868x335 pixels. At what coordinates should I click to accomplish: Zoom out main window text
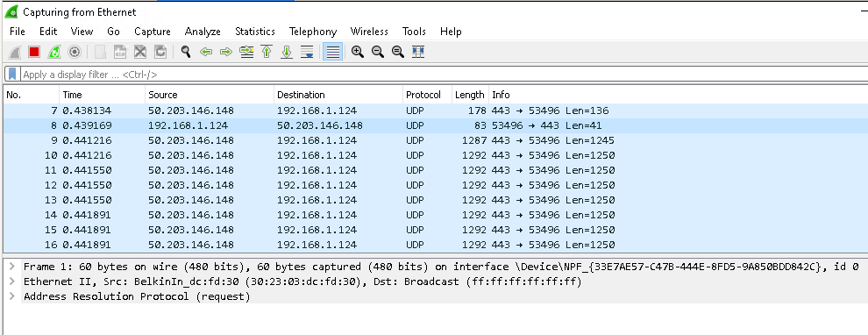[378, 52]
